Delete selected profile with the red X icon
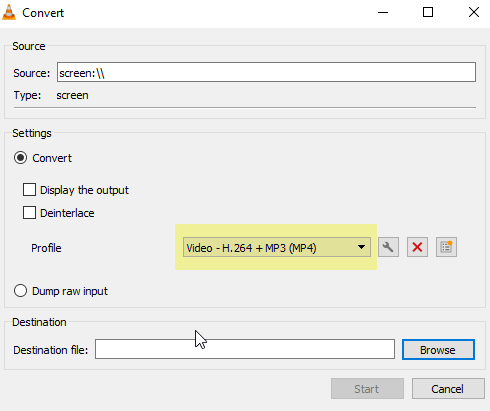The image size is (490, 411). click(x=417, y=247)
